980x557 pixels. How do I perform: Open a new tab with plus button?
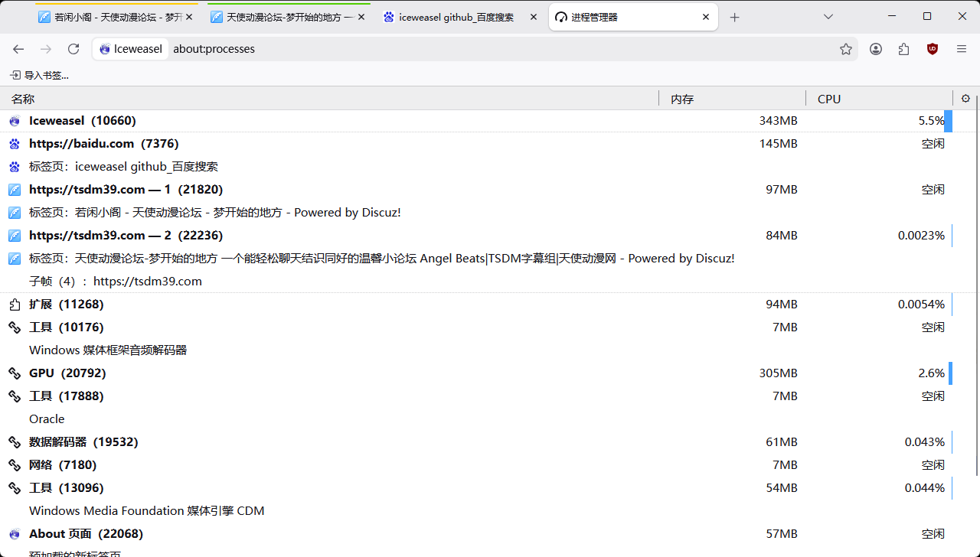pyautogui.click(x=735, y=17)
